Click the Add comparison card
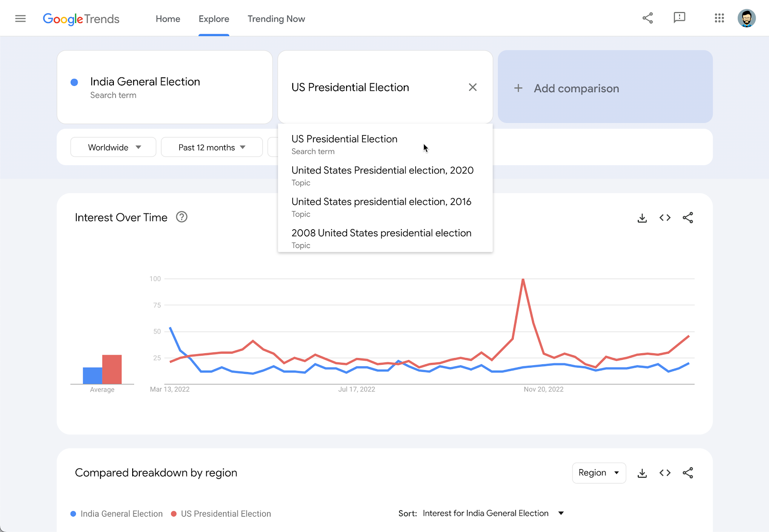The image size is (769, 532). click(x=605, y=87)
